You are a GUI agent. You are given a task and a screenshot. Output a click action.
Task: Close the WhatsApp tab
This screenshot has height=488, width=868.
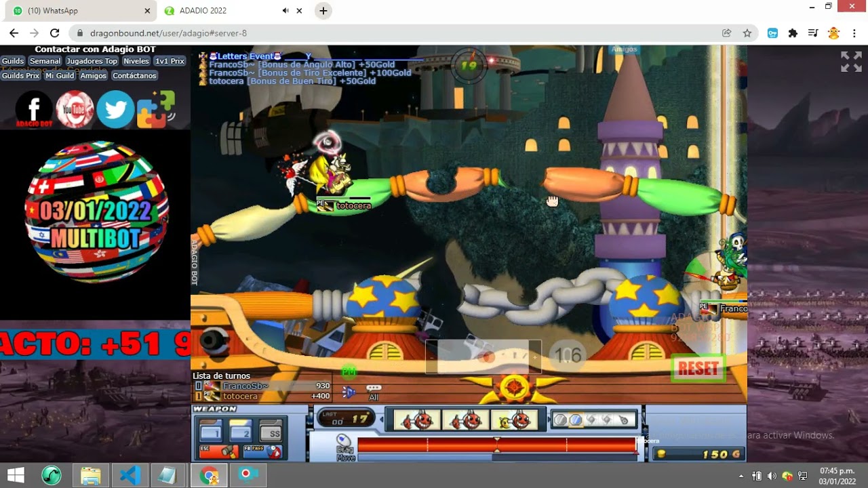147,11
